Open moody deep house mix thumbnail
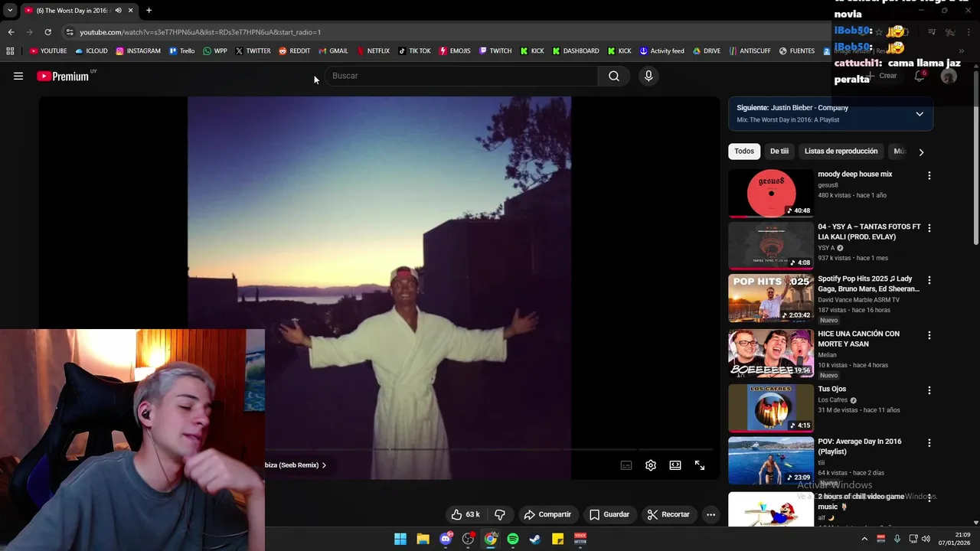This screenshot has width=980, height=551. [x=771, y=194]
